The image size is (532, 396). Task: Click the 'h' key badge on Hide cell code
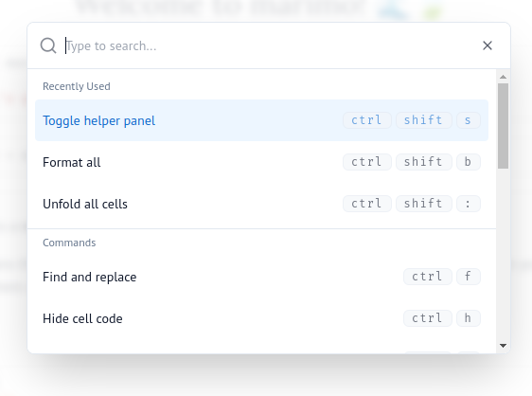click(469, 318)
